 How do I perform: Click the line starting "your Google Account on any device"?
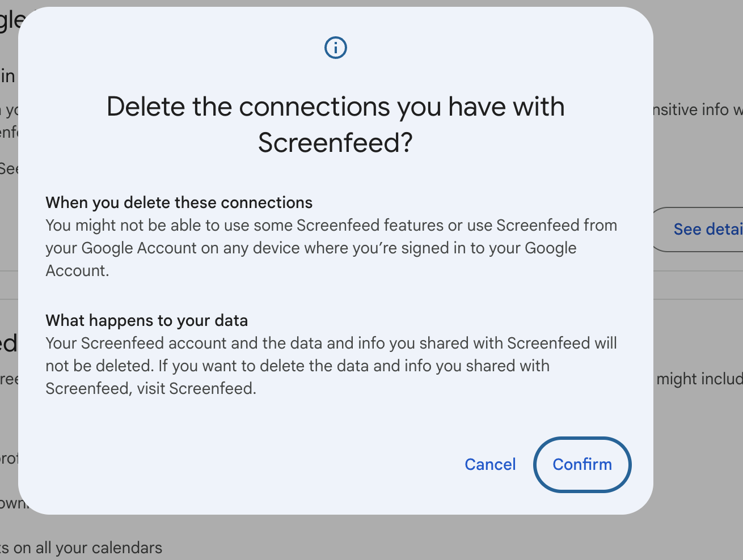coord(311,248)
